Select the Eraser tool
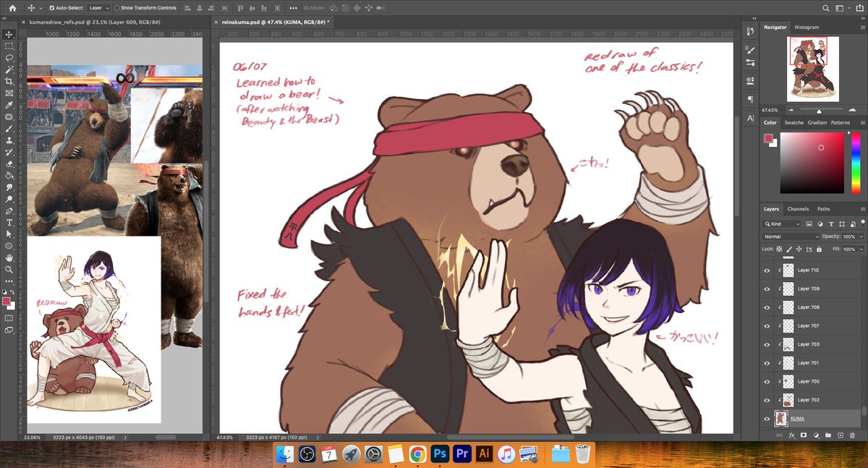 pos(9,163)
